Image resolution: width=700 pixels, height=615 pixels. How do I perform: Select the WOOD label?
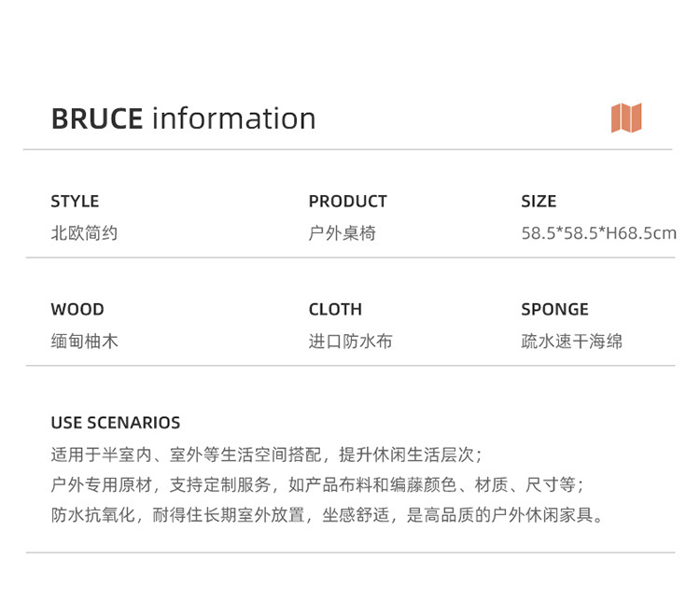tap(77, 310)
